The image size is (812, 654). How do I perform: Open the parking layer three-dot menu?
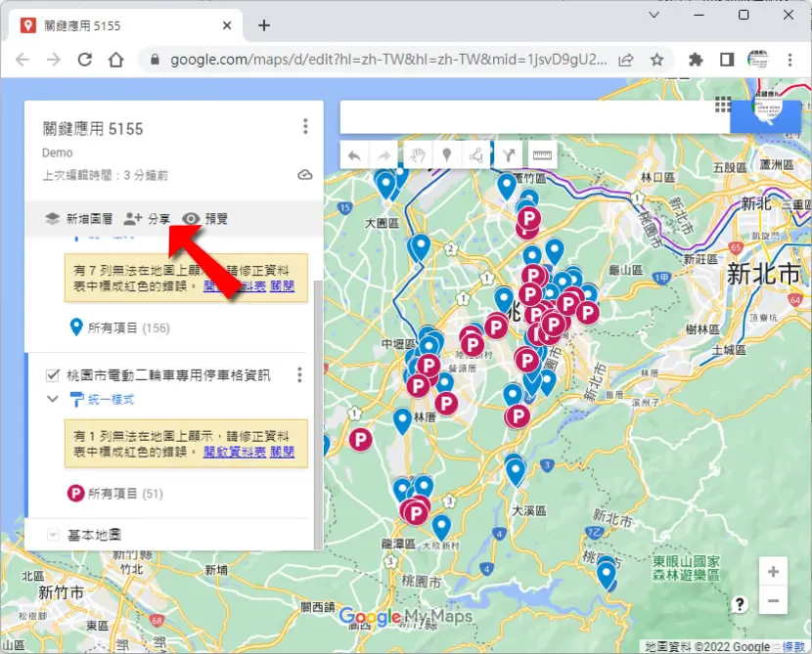tap(299, 375)
